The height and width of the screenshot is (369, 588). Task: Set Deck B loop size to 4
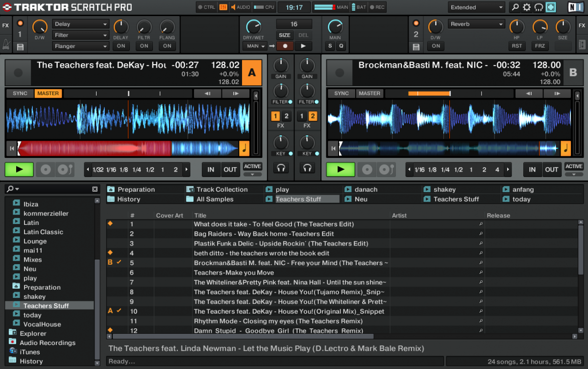click(x=497, y=170)
